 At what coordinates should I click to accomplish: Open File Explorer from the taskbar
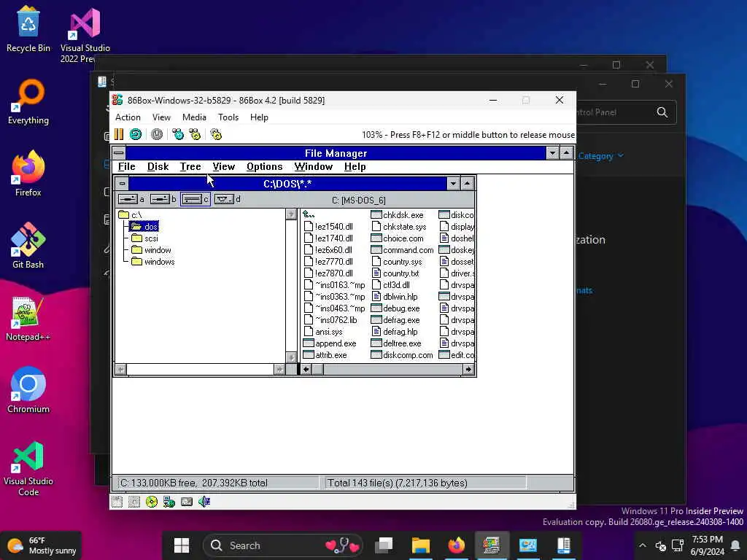[x=421, y=545]
